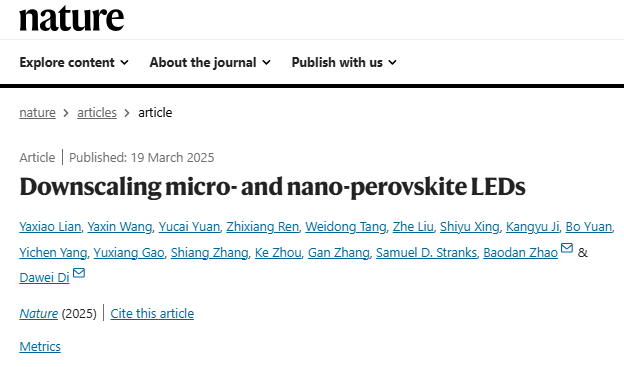Open author Zhixiang Ren's link
This screenshot has height=367, width=624.
tap(263, 227)
